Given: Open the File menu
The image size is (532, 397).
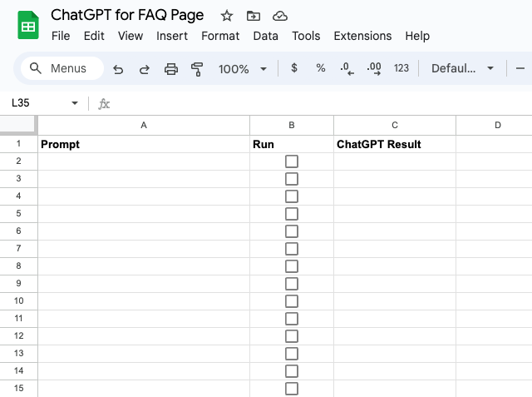Looking at the screenshot, I should point(61,36).
